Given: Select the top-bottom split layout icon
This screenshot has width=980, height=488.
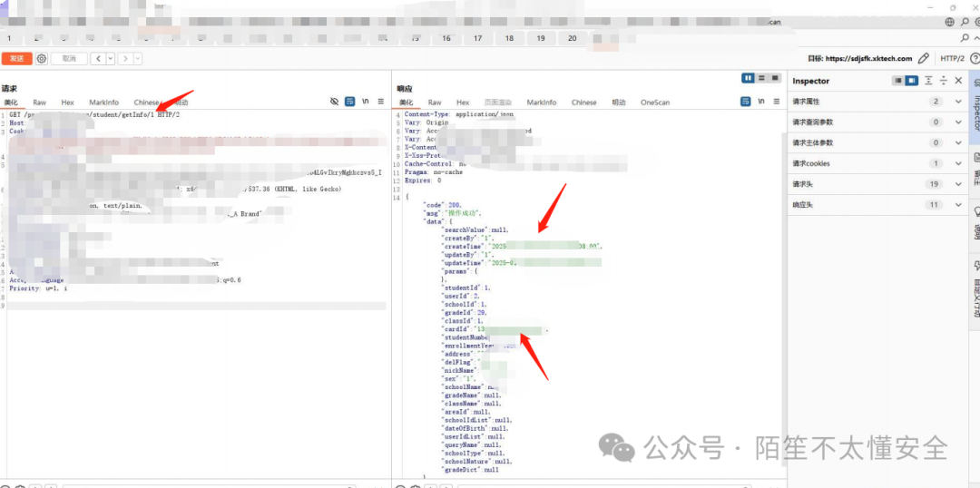Looking at the screenshot, I should [761, 77].
